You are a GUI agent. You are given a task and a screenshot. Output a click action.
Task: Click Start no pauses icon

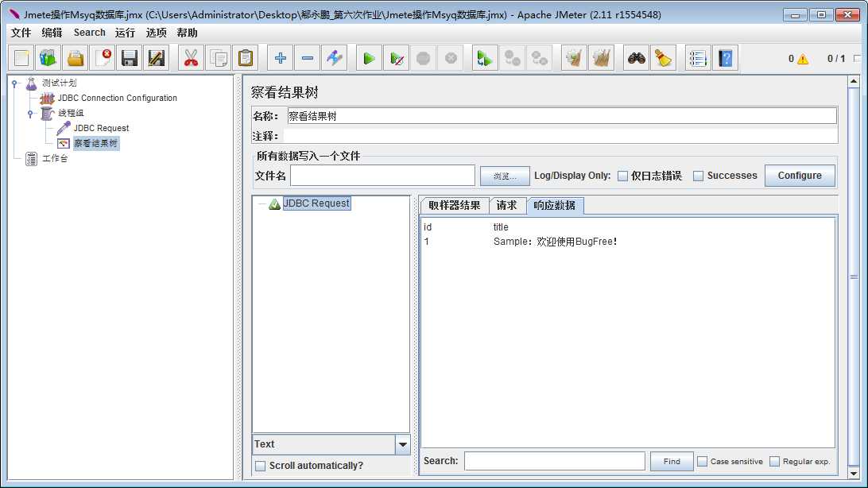tap(396, 58)
